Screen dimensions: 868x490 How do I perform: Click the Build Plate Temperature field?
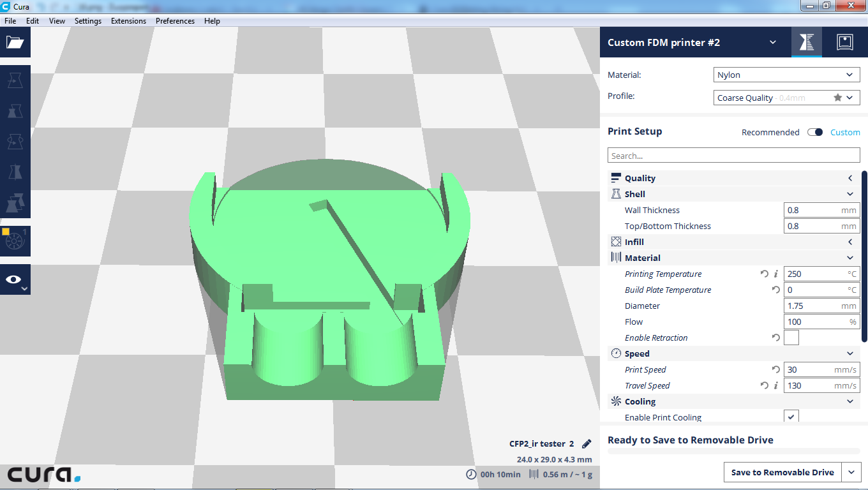(x=822, y=290)
